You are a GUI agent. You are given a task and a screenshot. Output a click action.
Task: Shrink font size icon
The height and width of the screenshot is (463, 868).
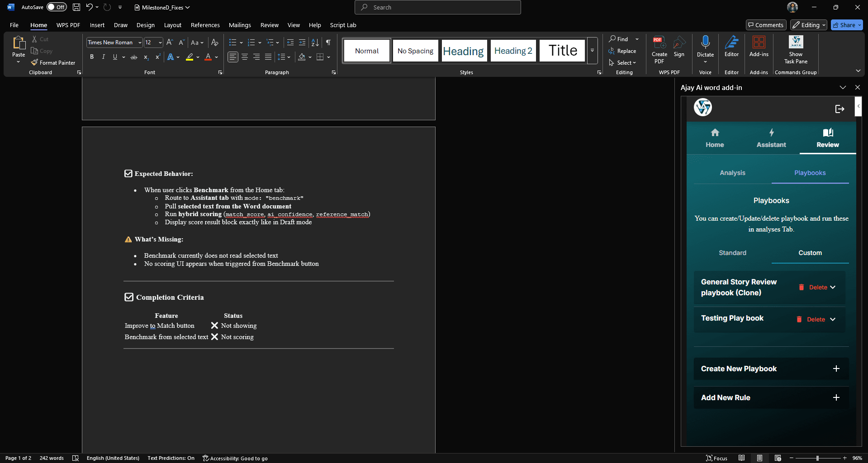pyautogui.click(x=181, y=42)
